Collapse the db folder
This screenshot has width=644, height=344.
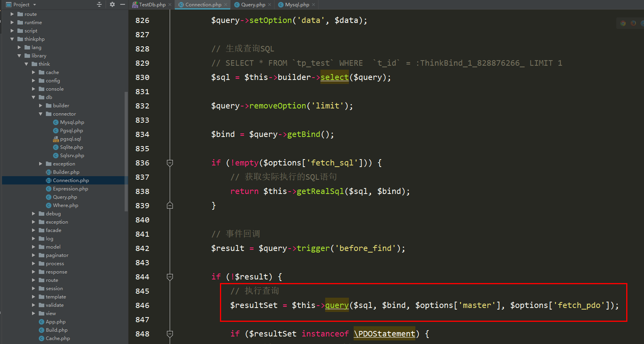tap(33, 97)
